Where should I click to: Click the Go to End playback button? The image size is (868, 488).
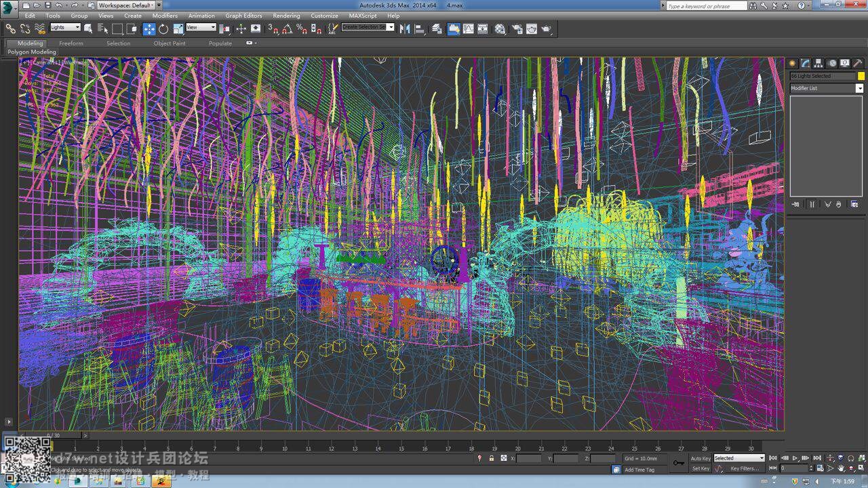tap(817, 458)
